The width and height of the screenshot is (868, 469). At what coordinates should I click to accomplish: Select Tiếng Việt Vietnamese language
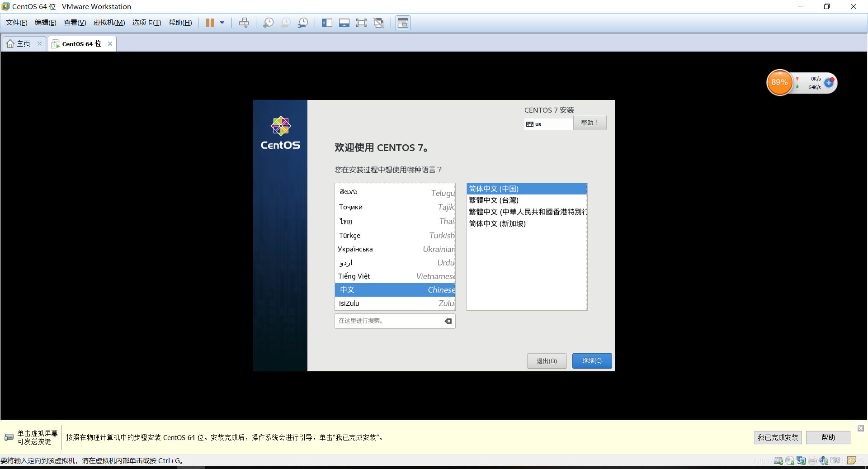click(395, 276)
